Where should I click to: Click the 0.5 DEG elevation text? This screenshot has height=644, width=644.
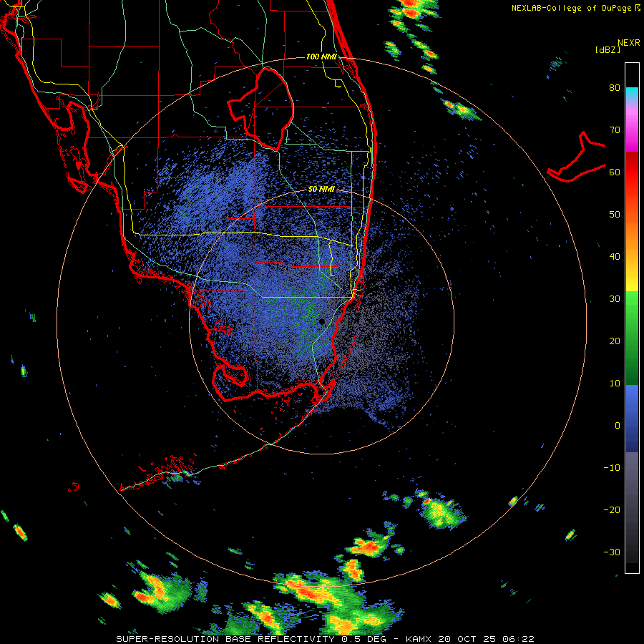tap(365, 639)
